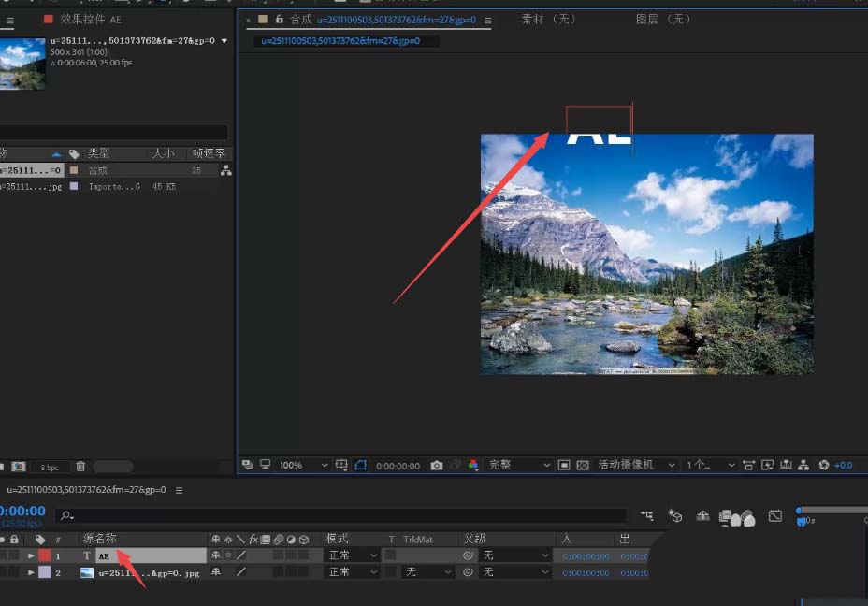Open the timeline button icon in viewer
868x606 pixels.
point(786,465)
